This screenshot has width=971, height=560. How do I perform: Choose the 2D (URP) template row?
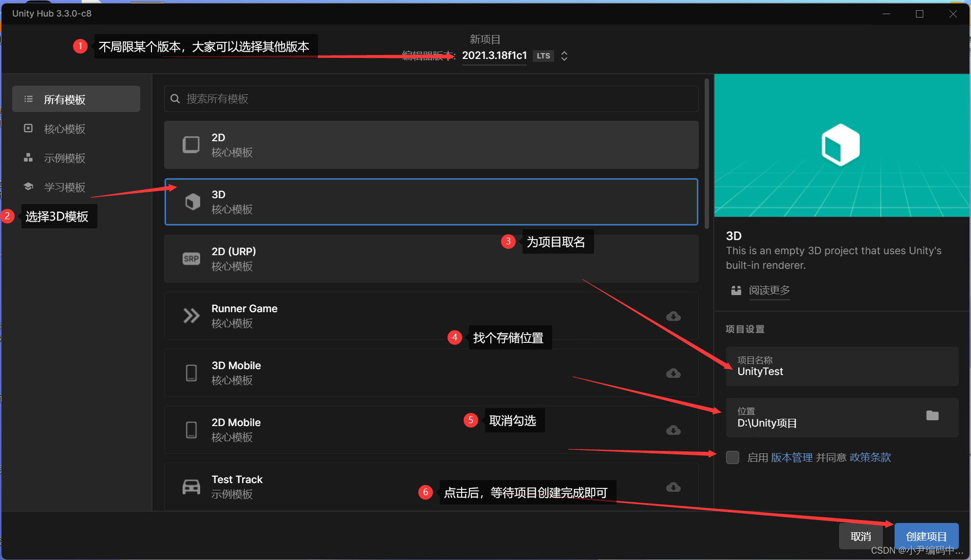coord(431,259)
